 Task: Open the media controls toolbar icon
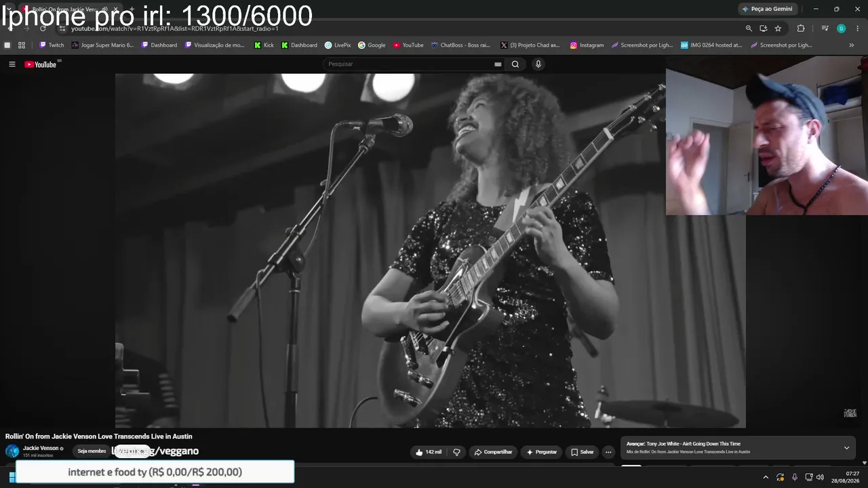[825, 28]
